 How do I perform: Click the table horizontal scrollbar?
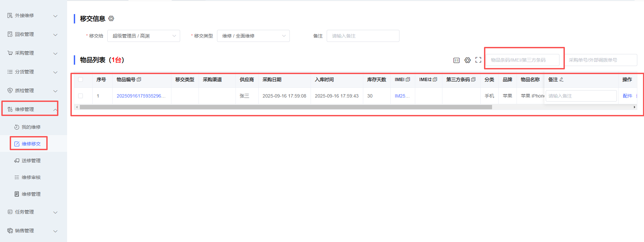click(286, 107)
